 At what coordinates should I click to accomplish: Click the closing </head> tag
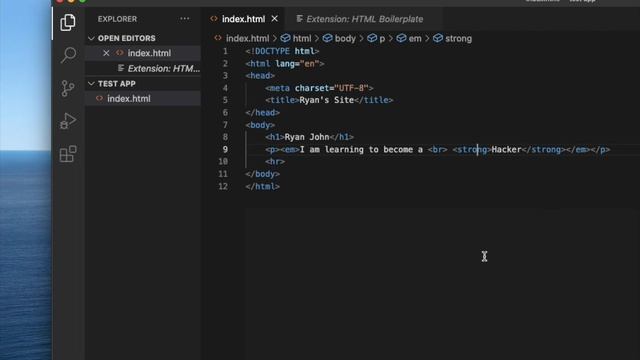(263, 113)
